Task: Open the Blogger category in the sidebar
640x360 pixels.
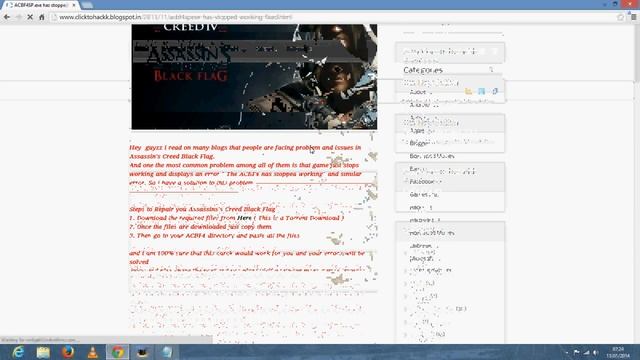Action: [419, 143]
